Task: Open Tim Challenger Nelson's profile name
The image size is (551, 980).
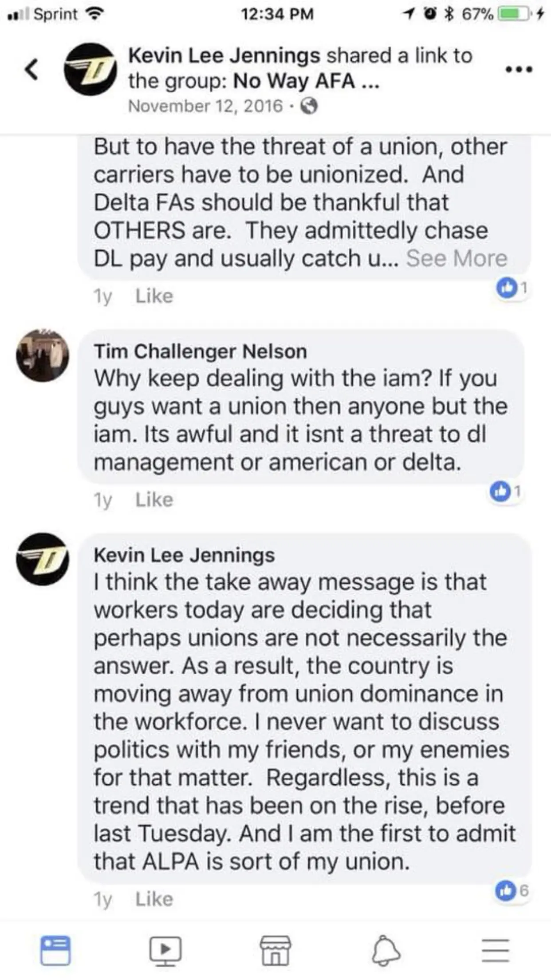Action: point(200,352)
